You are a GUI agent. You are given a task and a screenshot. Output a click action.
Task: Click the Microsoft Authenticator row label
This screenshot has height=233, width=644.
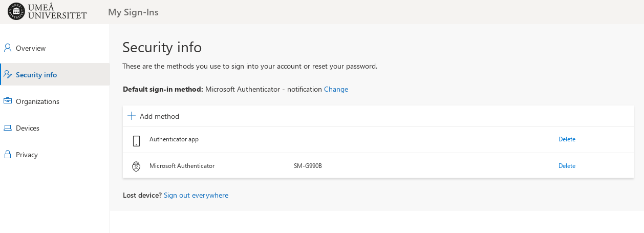click(x=182, y=166)
